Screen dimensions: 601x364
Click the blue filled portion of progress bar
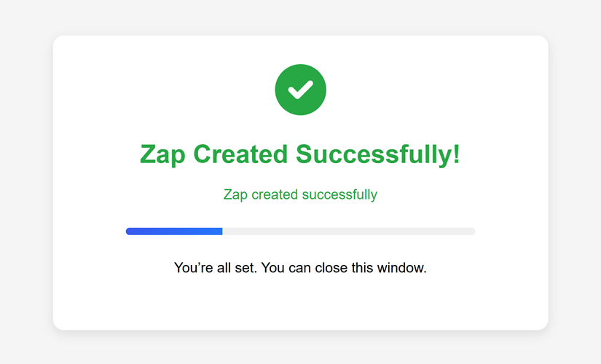click(175, 232)
